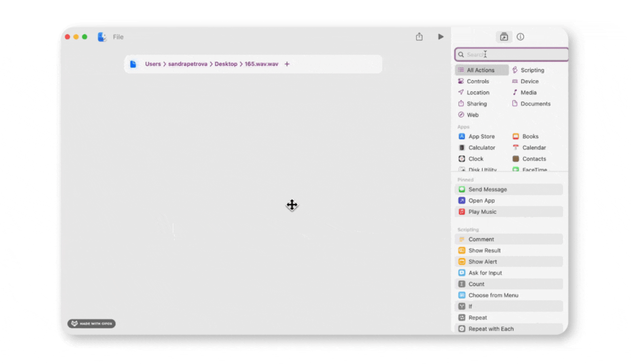Image resolution: width=631 pixels, height=364 pixels.
Task: Add the Play Music pinned action
Action: [x=509, y=212]
